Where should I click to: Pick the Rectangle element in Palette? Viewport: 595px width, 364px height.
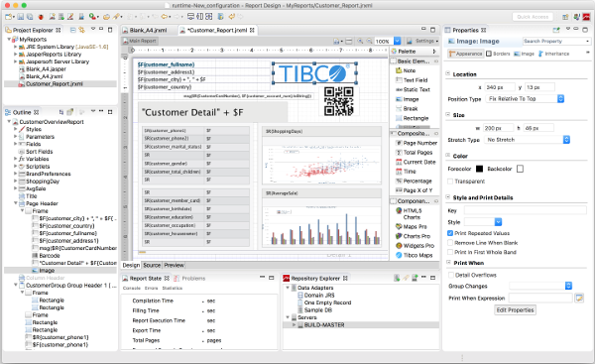pos(413,118)
